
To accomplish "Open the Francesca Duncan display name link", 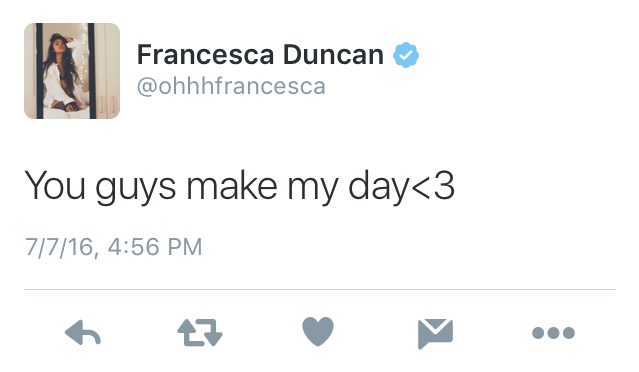I will (x=260, y=55).
